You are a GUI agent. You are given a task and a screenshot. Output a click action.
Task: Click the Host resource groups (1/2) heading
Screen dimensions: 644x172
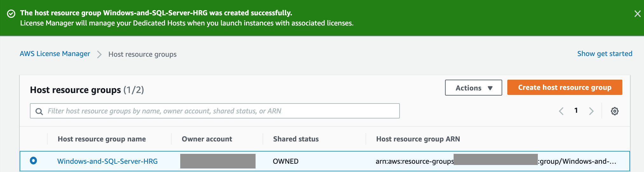tap(87, 90)
